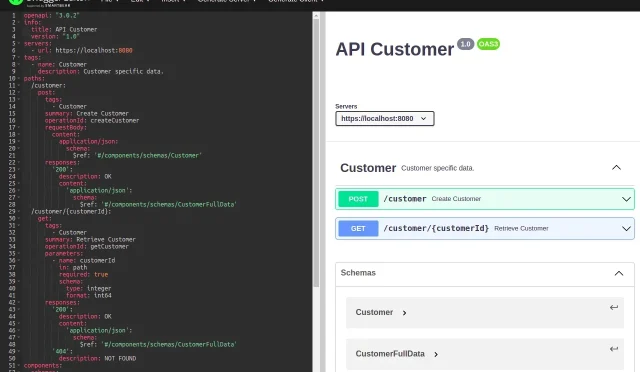Screen dimensions: 640x372
Task: Click the API Customer title heading
Action: click(x=394, y=49)
